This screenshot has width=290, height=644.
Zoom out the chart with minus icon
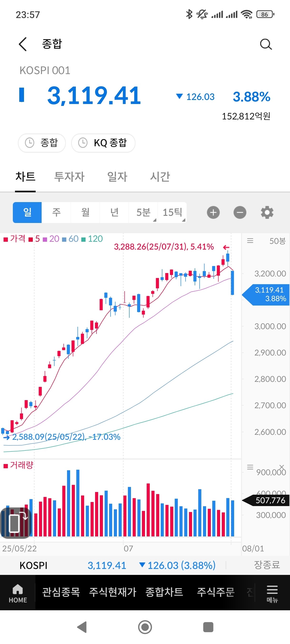240,213
